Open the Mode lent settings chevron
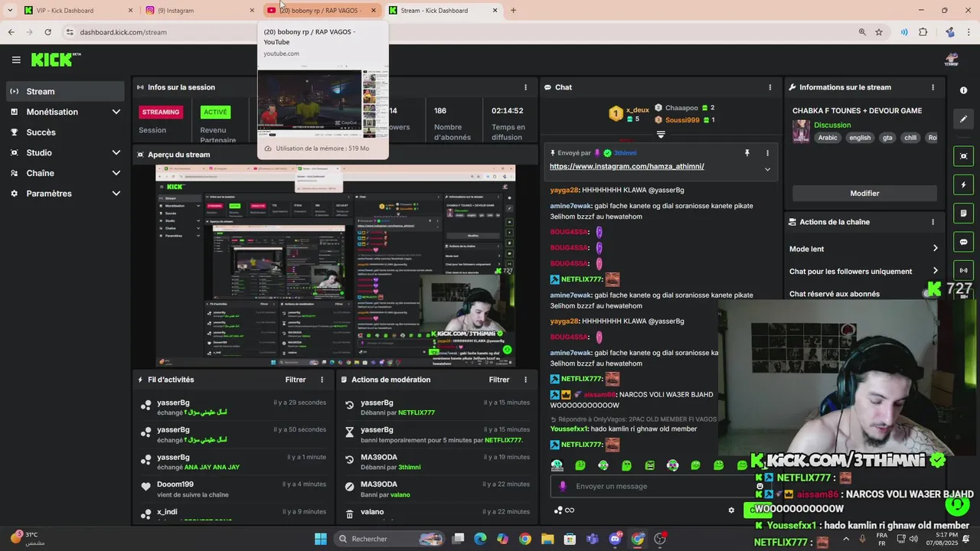The height and width of the screenshot is (551, 980). pos(935,249)
